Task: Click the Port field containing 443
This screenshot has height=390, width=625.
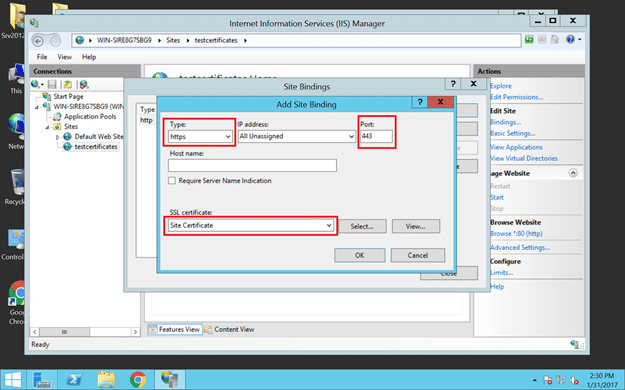Action: pos(376,136)
